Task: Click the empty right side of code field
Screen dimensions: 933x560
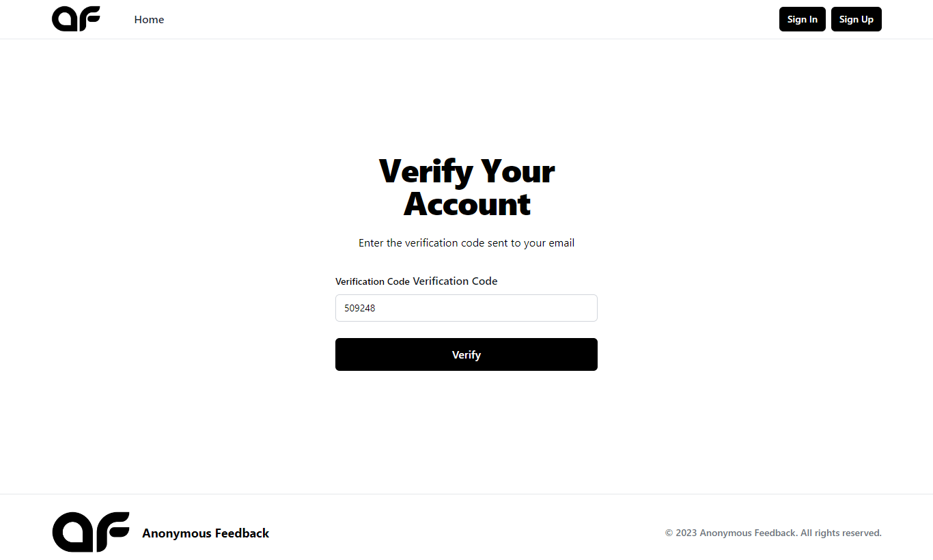Action: (x=519, y=308)
